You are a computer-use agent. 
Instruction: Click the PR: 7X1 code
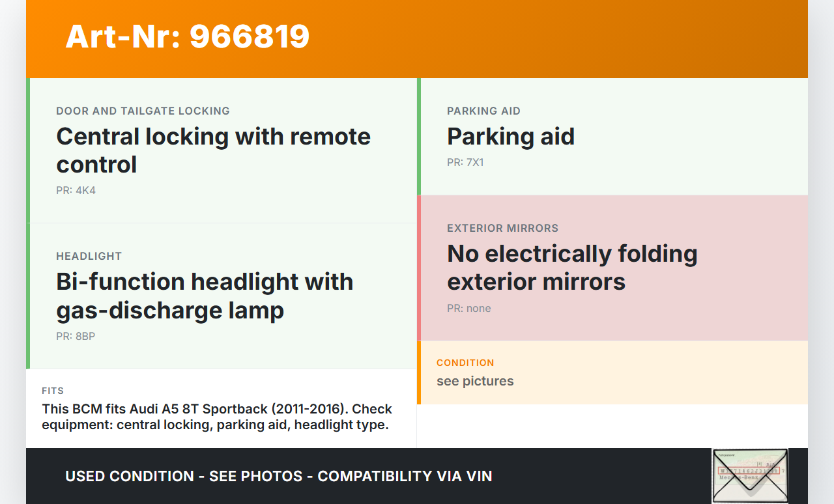coord(465,163)
